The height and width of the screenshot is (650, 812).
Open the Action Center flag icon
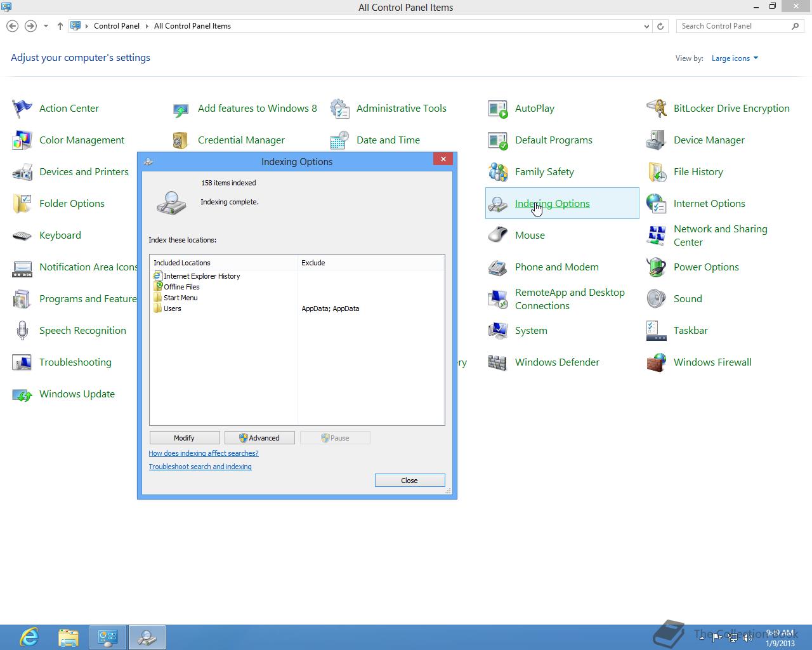tap(22, 109)
